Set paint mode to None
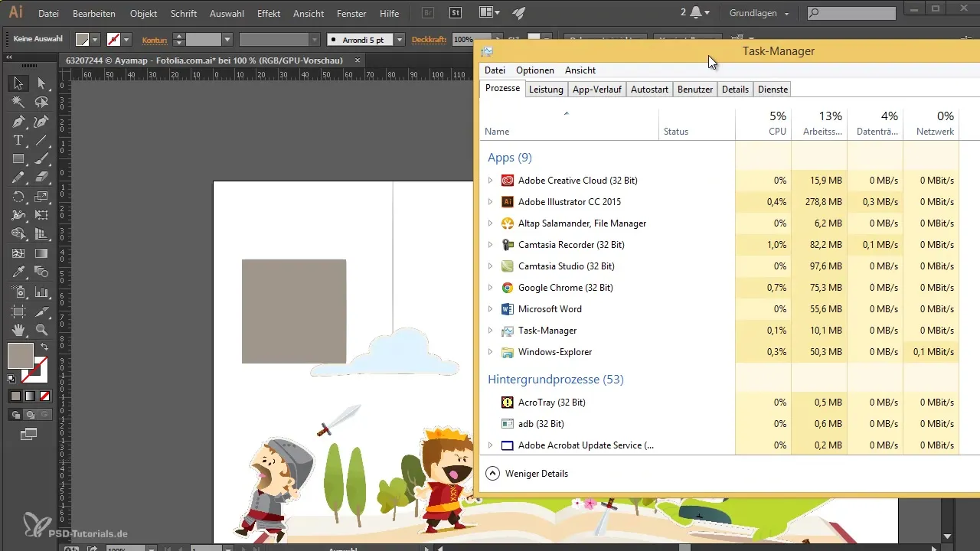The width and height of the screenshot is (980, 551). point(44,396)
